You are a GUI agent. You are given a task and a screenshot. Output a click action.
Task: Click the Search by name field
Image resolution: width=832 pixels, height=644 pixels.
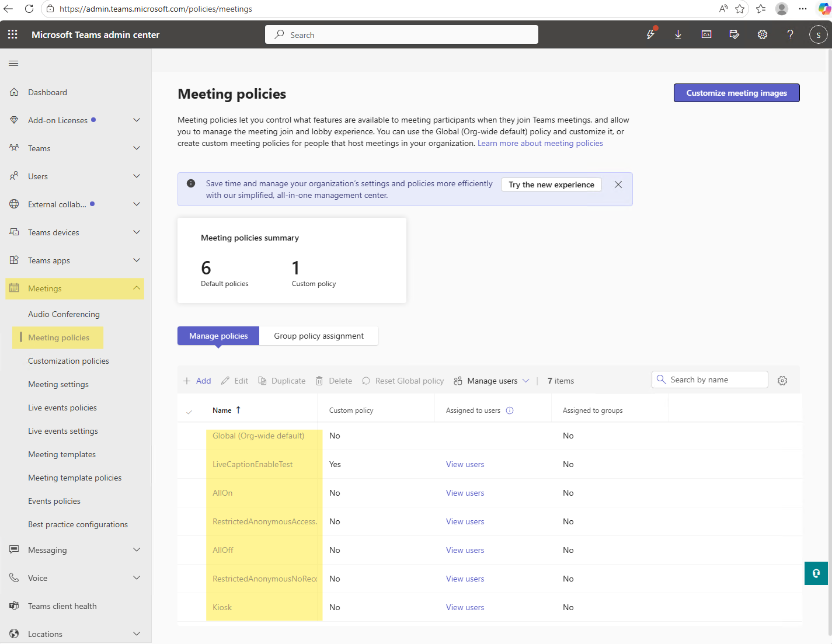click(x=716, y=380)
